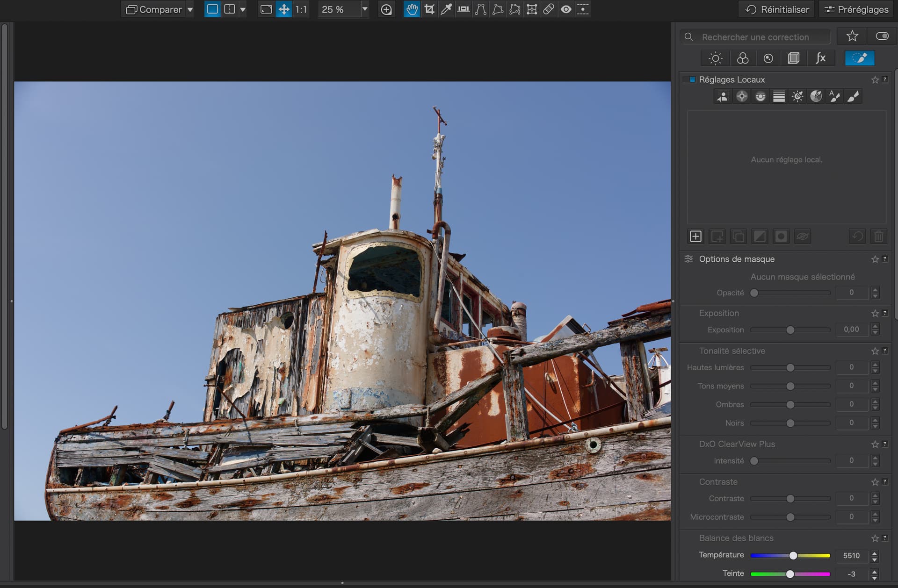The width and height of the screenshot is (898, 588).
Task: Open the Préréglages presets button
Action: tap(856, 9)
